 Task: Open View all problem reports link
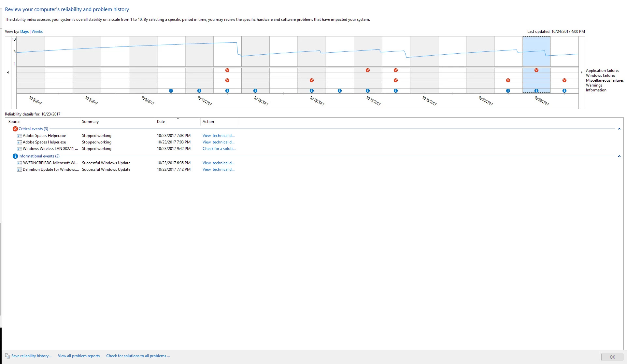coord(79,356)
